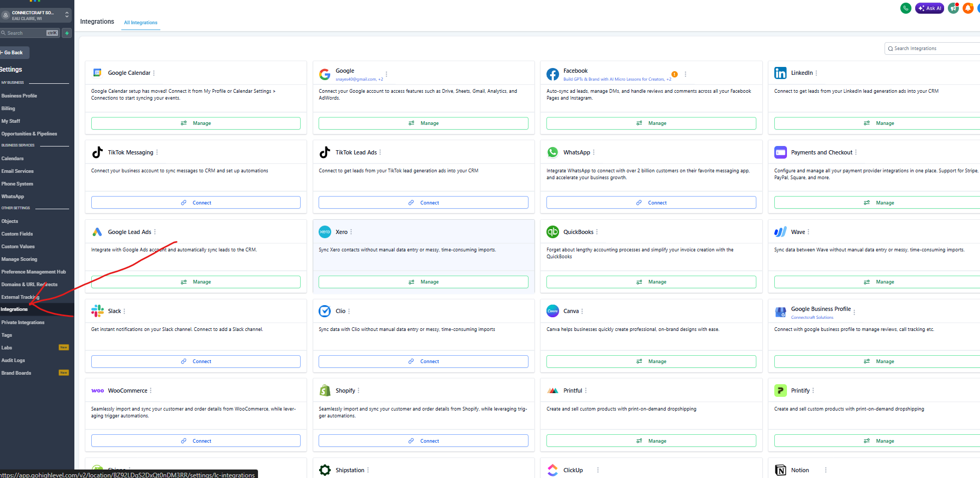Open the LinkedIn card three-dot menu
Image resolution: width=980 pixels, height=478 pixels.
[x=816, y=73]
